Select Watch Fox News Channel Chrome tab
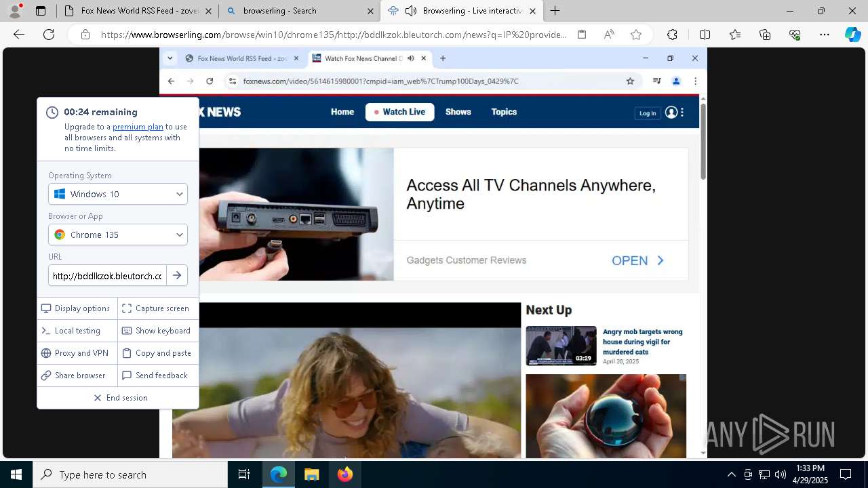The image size is (868, 488). 370,58
